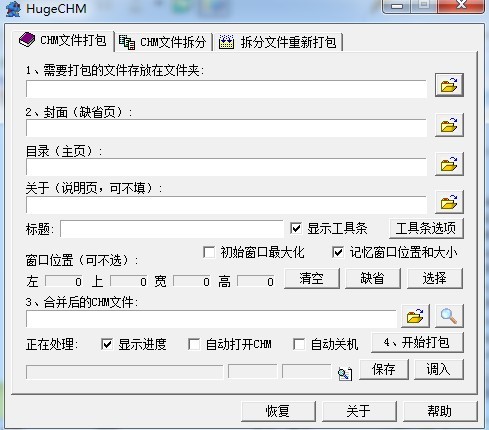This screenshot has width=489, height=430.
Task: Disable the 显示进度 checkbox
Action: pyautogui.click(x=107, y=344)
